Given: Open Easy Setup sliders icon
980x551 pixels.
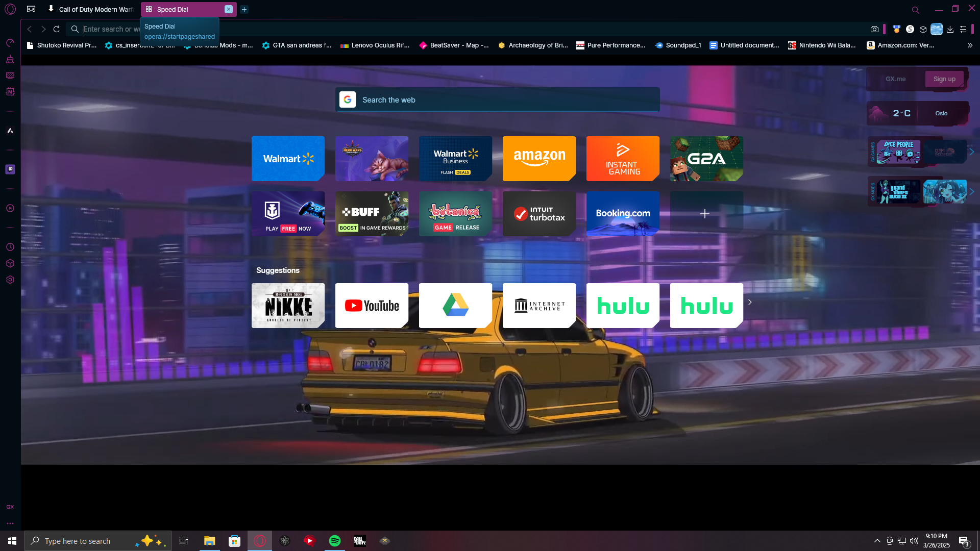Looking at the screenshot, I should pyautogui.click(x=963, y=30).
